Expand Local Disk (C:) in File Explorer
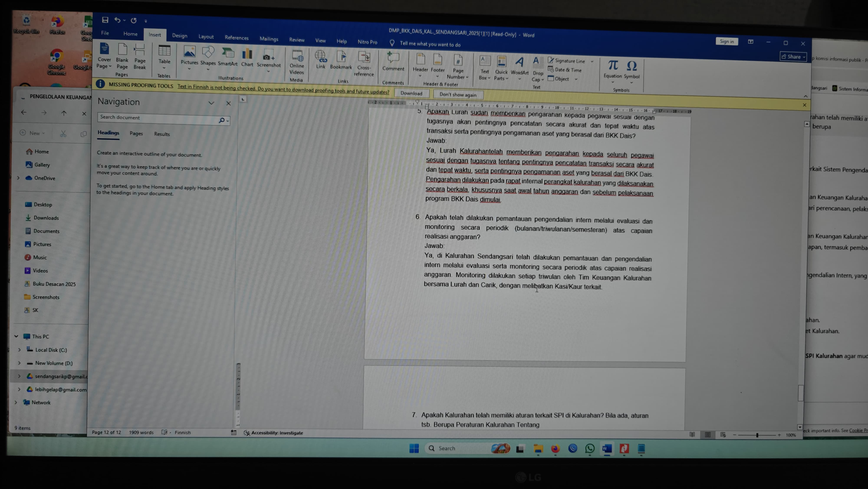The image size is (868, 489). pyautogui.click(x=19, y=350)
